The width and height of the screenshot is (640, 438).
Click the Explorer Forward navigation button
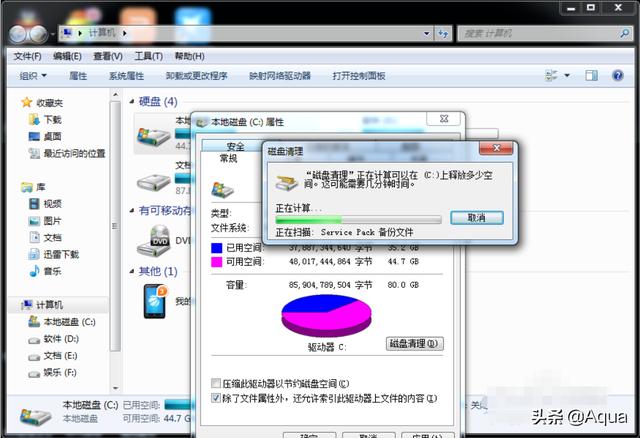pyautogui.click(x=39, y=34)
